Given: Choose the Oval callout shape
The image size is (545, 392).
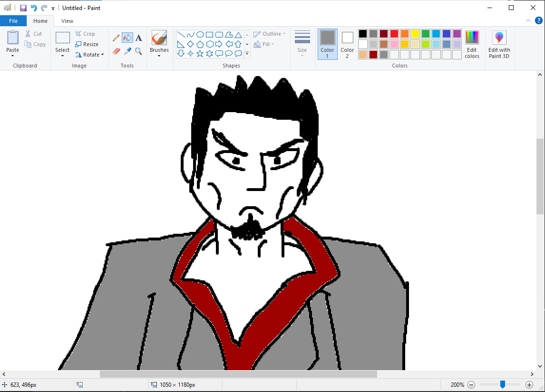Looking at the screenshot, I should pos(229,54).
